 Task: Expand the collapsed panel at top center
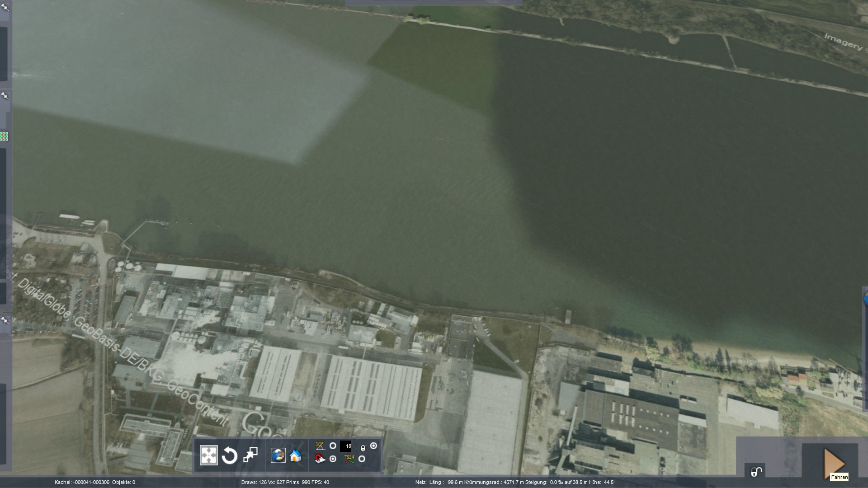(434, 3)
